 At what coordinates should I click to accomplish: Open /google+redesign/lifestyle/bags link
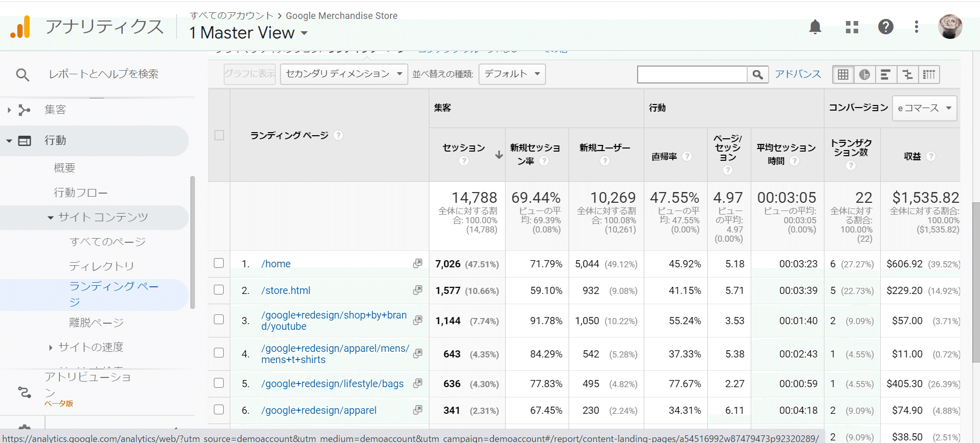tap(333, 384)
